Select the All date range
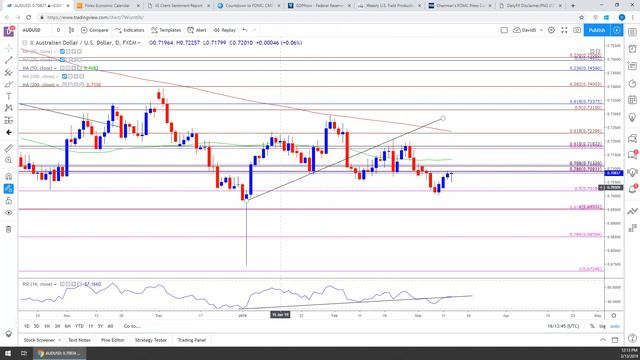640x360 pixels. [x=110, y=326]
